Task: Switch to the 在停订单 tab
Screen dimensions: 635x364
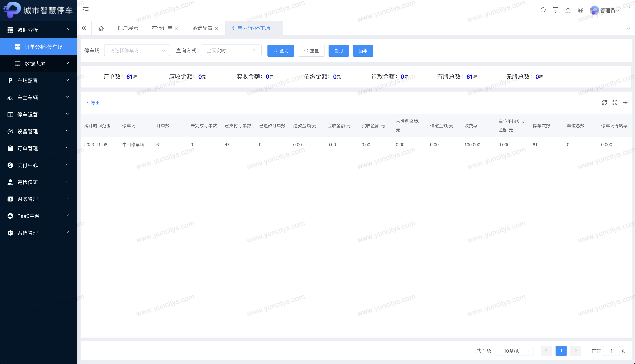Action: [x=162, y=28]
